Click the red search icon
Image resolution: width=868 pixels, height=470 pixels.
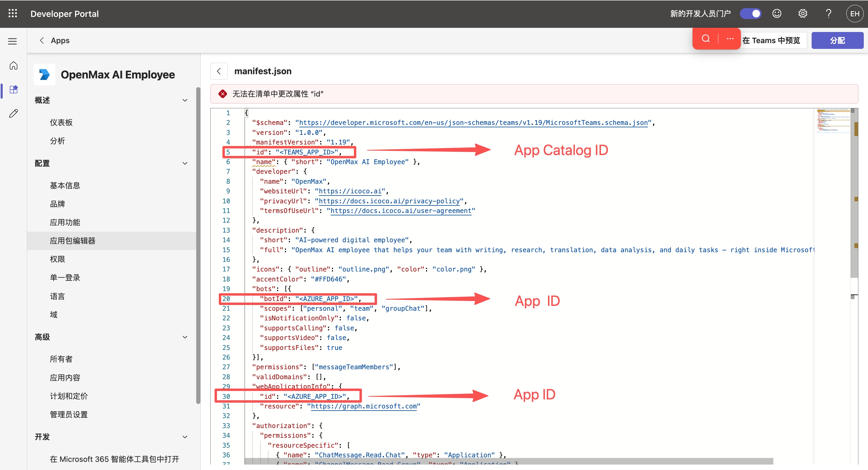click(706, 38)
